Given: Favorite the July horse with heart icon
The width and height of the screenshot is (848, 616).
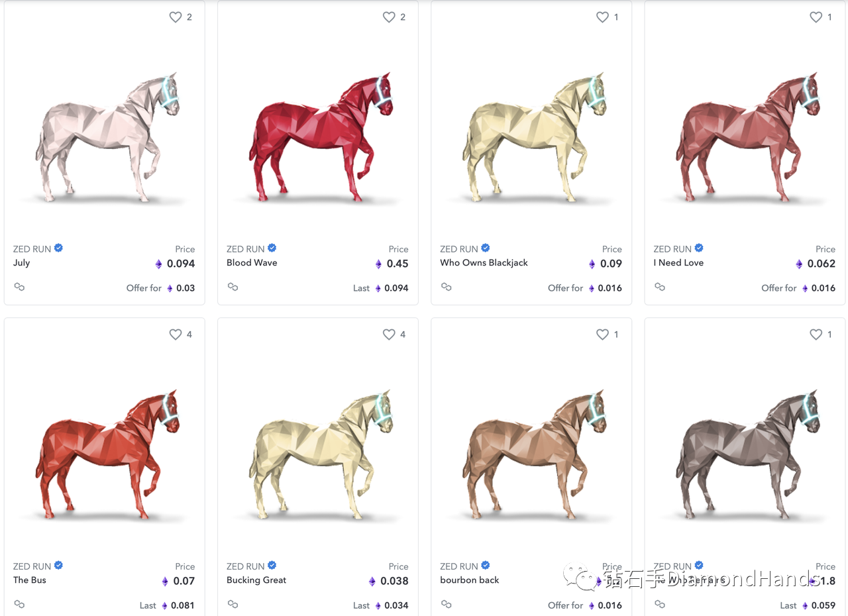Looking at the screenshot, I should (x=176, y=17).
